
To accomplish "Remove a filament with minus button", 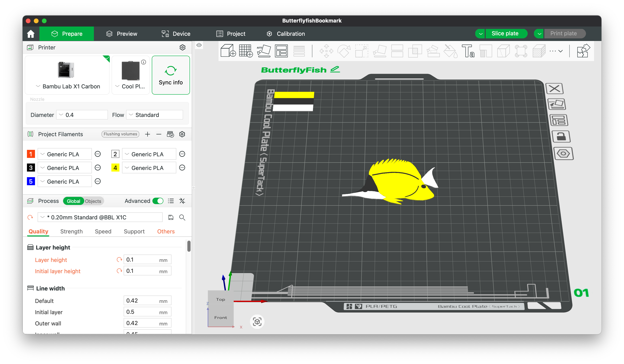I will point(159,134).
